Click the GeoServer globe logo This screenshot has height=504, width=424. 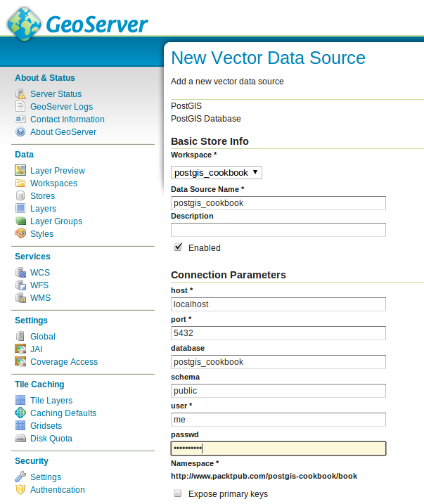[x=24, y=23]
